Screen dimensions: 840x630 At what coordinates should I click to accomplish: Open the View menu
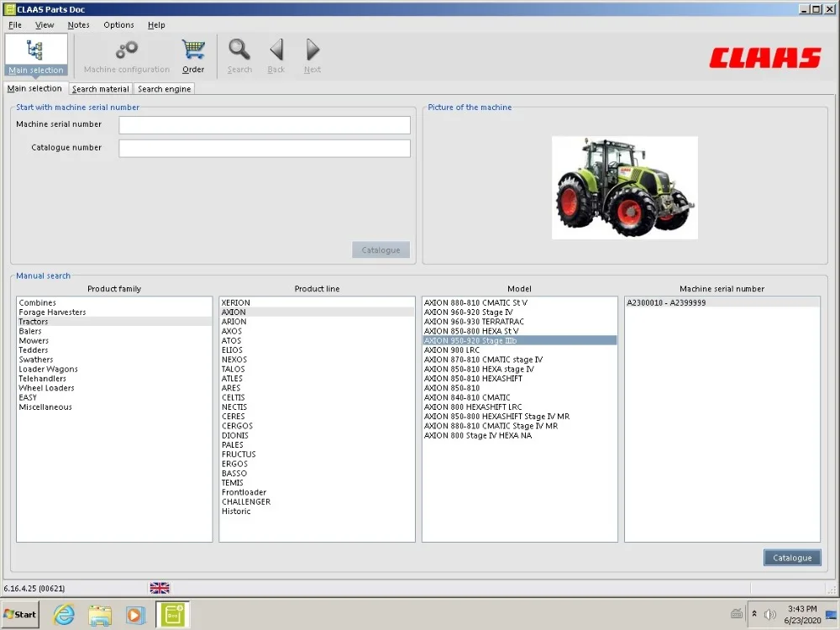(45, 24)
